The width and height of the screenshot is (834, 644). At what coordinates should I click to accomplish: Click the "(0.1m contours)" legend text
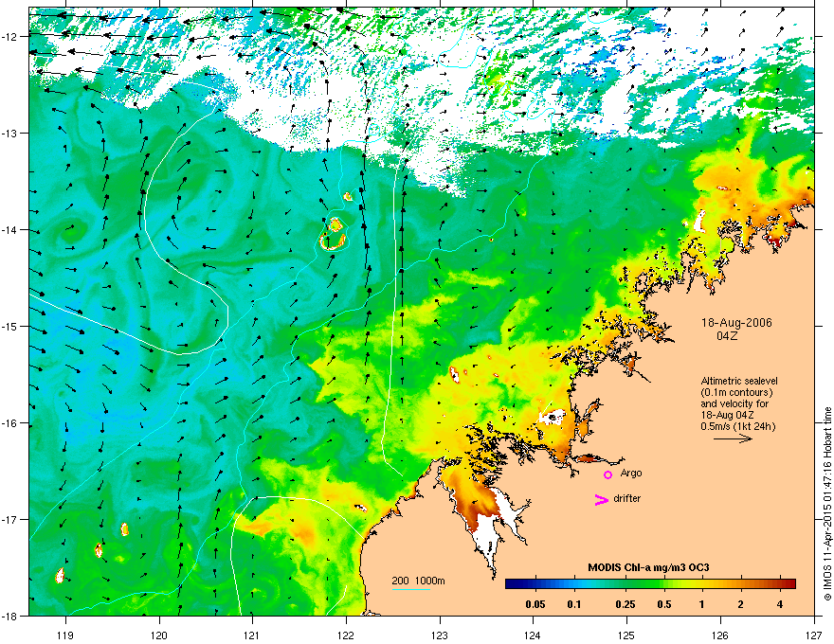[736, 392]
